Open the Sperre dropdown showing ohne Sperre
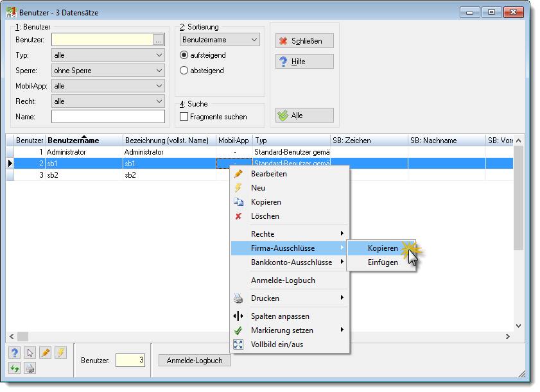Image resolution: width=540 pixels, height=392 pixels. pyautogui.click(x=108, y=71)
